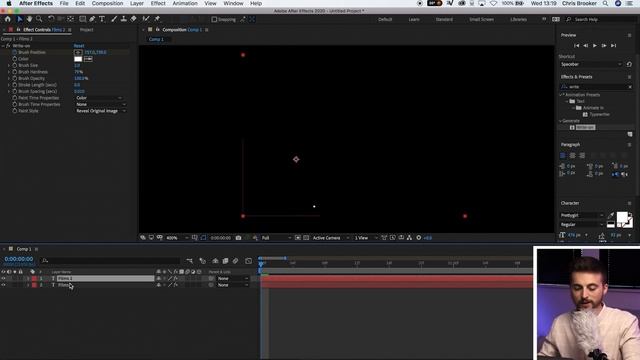Toggle Color property stopwatch
Viewport: 640px width, 360px height.
click(15, 59)
